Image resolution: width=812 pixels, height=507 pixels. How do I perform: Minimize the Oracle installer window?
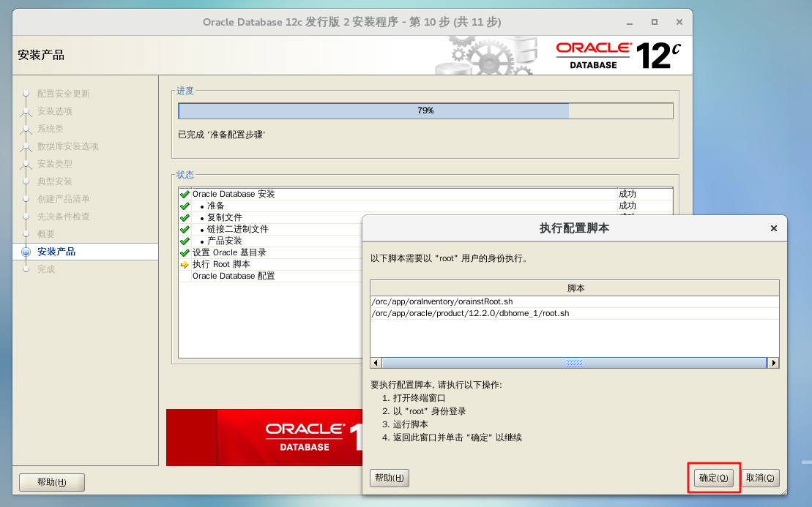point(630,22)
